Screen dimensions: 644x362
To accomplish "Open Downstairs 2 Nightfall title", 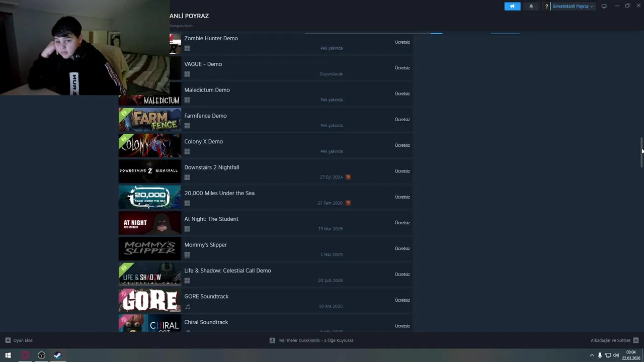I will coord(211,167).
